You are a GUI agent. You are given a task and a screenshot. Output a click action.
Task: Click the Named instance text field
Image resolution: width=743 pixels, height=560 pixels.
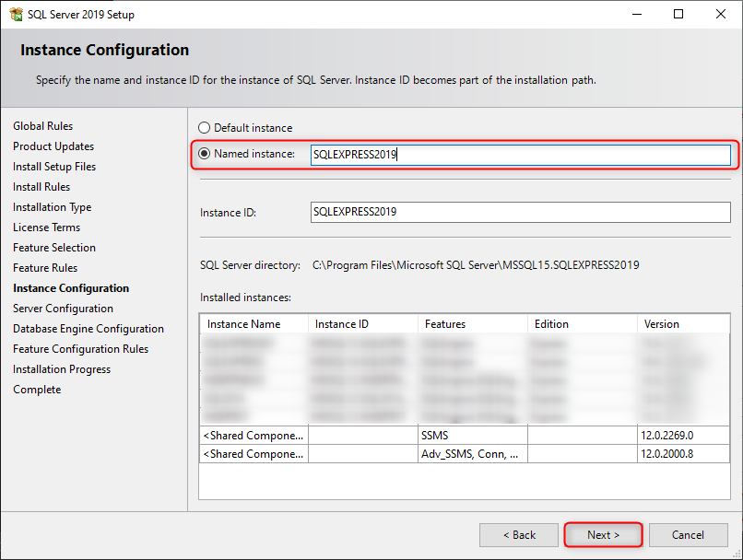coord(520,155)
